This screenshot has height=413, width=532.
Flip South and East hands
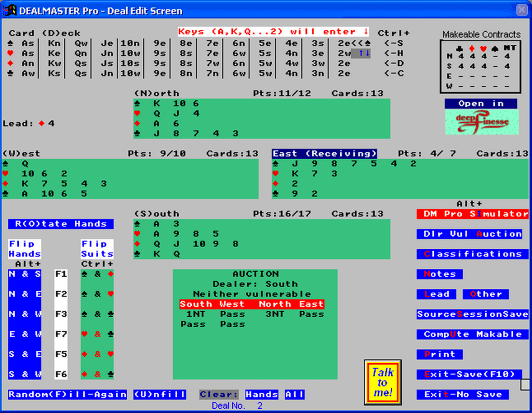point(25,354)
